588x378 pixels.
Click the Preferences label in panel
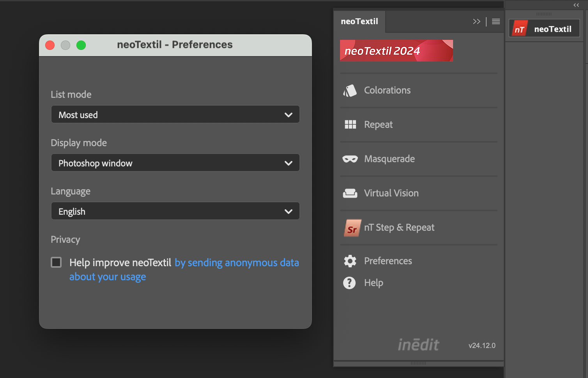[388, 261]
